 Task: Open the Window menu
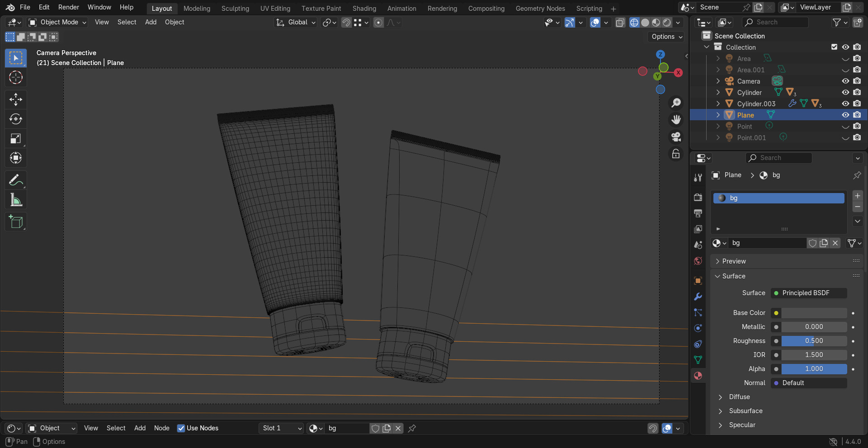point(99,7)
